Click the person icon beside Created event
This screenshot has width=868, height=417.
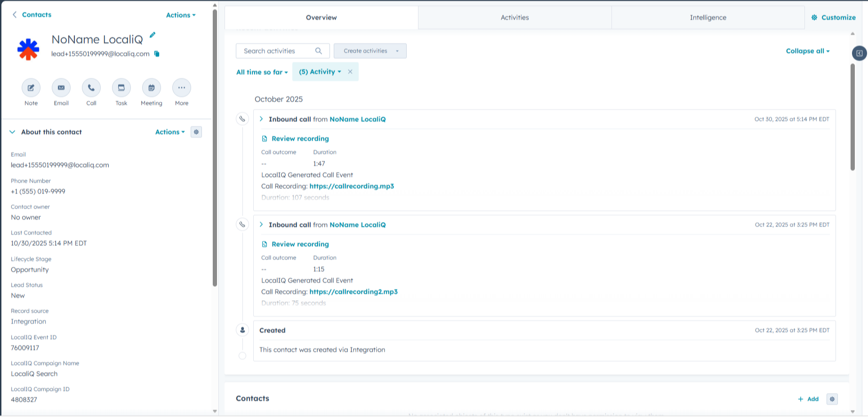point(242,330)
